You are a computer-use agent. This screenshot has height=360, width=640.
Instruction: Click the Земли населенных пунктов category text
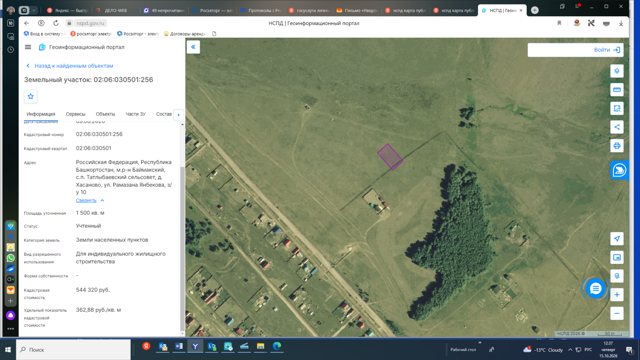[112, 240]
